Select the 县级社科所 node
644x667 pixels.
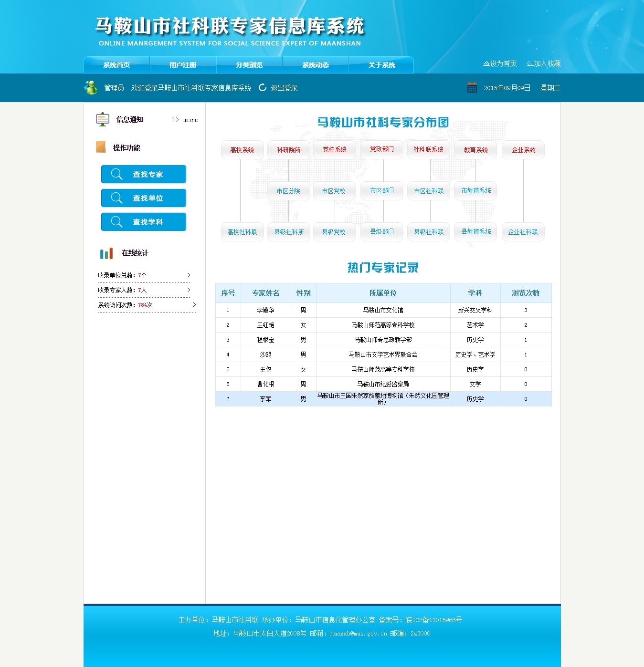click(x=289, y=232)
